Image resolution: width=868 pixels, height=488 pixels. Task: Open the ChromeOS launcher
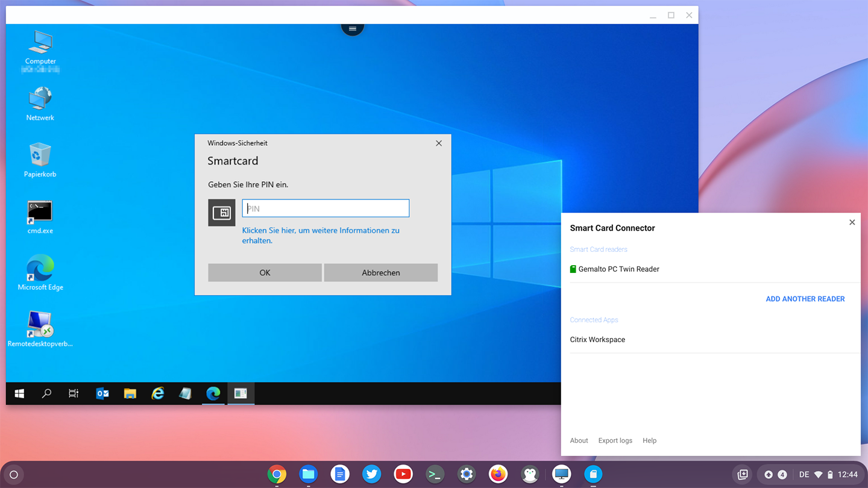coord(14,475)
